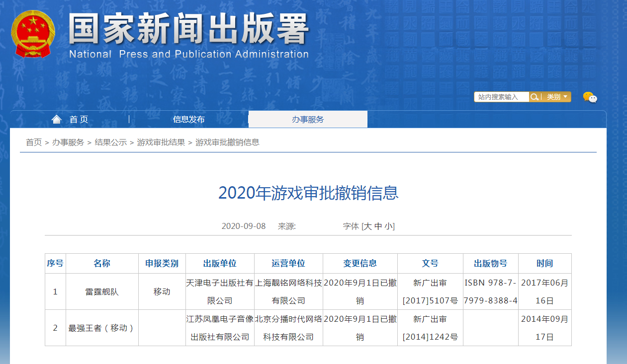Screen dimensions: 627x364
Task: Open the 类别 dropdown
Action: (x=557, y=97)
